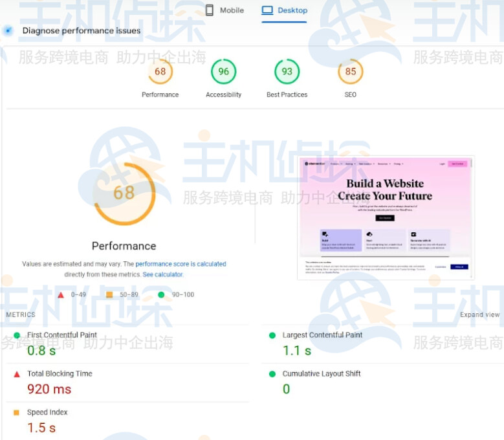Select the Cumulative Layout Shift metric label
Image resolution: width=504 pixels, height=440 pixels.
coord(322,373)
